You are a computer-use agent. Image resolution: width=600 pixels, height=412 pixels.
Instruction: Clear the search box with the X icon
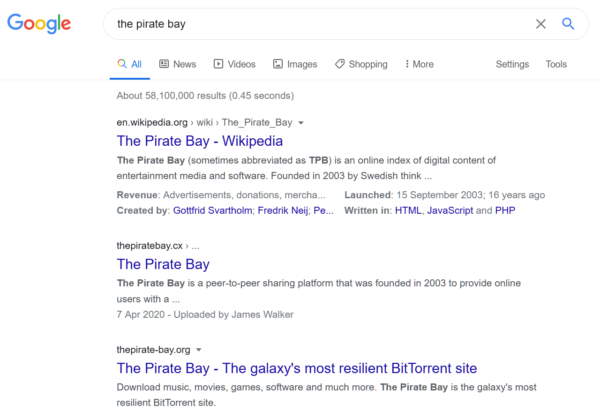[541, 24]
